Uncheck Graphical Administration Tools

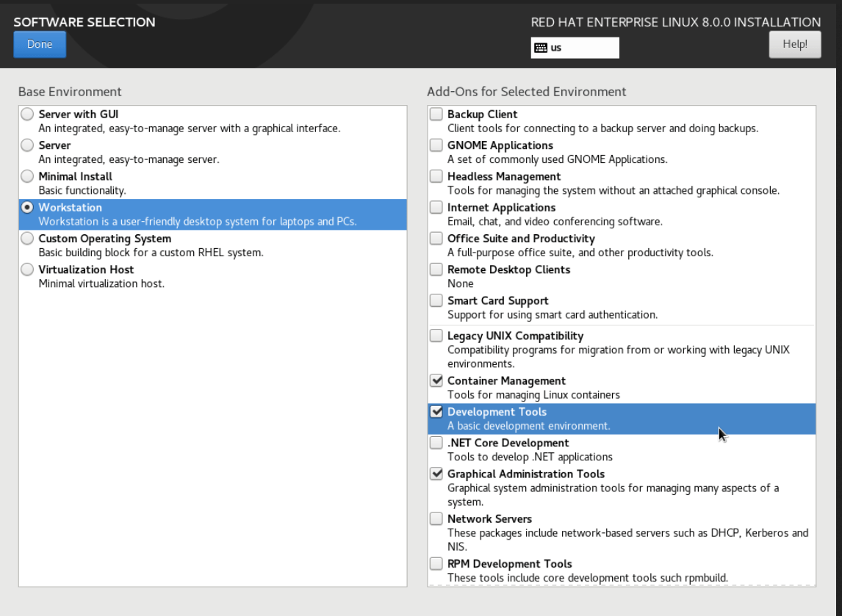click(x=436, y=473)
